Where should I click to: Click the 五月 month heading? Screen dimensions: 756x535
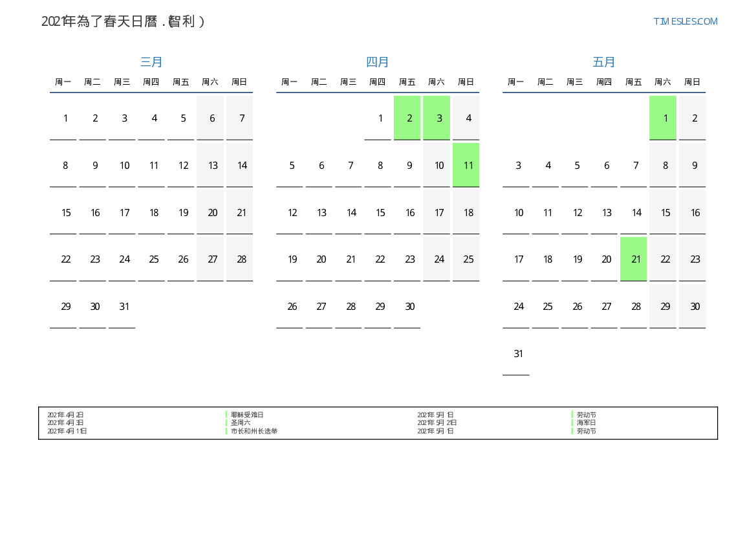click(604, 62)
